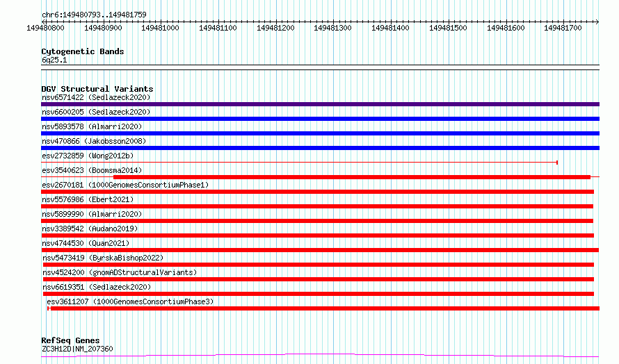Click ruler position 149481700
Image resolution: width=619 pixels, height=364 pixels.
pos(563,28)
